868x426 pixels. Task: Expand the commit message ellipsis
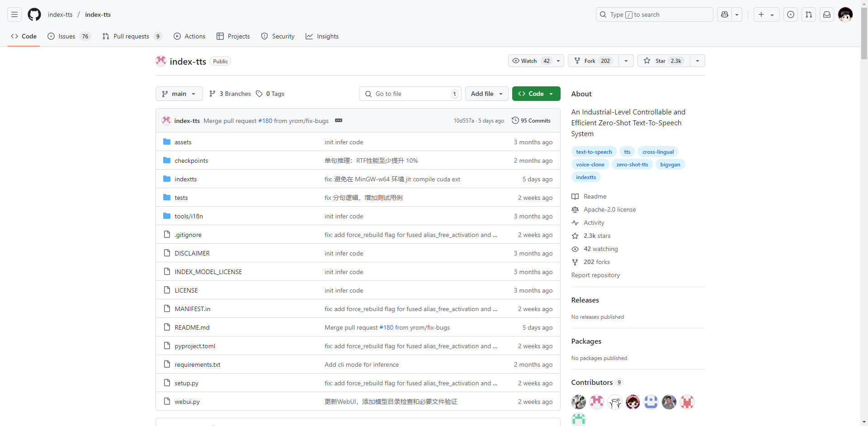339,120
